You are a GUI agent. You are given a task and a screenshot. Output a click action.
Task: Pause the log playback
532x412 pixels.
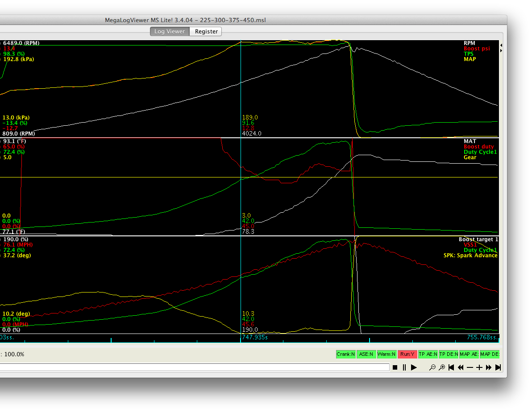pyautogui.click(x=404, y=367)
